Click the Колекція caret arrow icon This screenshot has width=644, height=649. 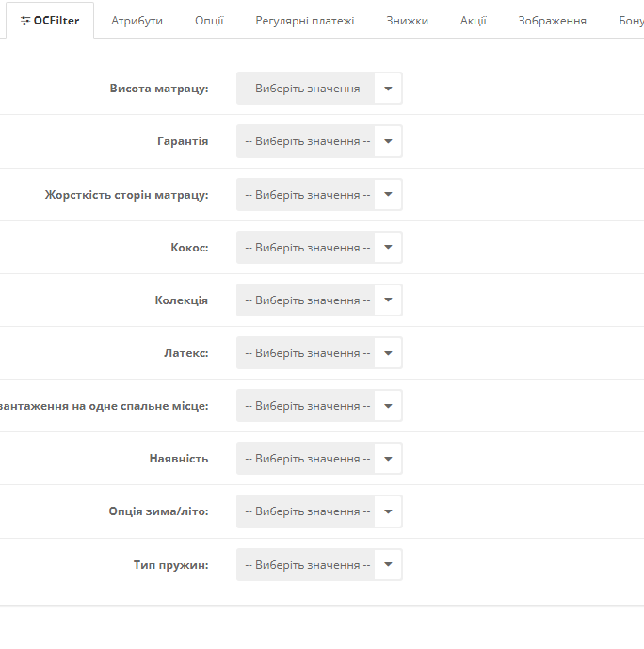(x=388, y=300)
